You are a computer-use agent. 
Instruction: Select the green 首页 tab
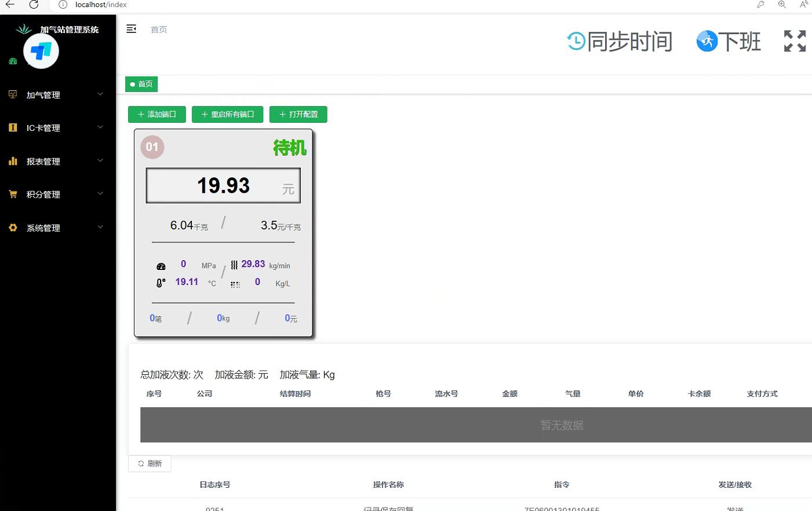point(141,84)
